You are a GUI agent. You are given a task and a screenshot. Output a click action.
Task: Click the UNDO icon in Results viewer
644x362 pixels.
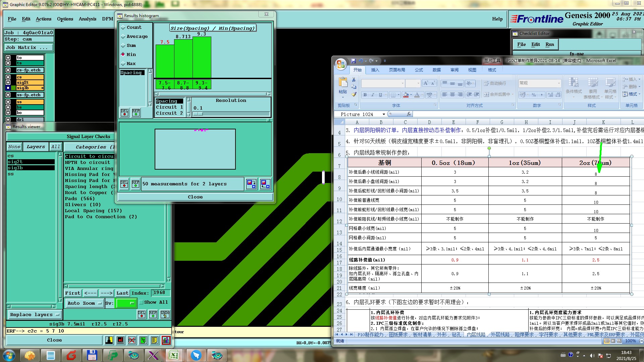point(165,314)
